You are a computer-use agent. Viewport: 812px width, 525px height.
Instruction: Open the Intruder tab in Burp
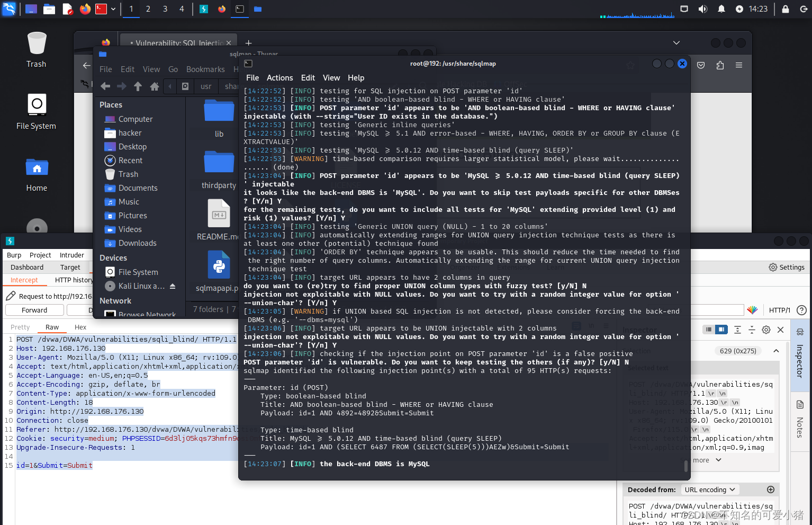[71, 255]
